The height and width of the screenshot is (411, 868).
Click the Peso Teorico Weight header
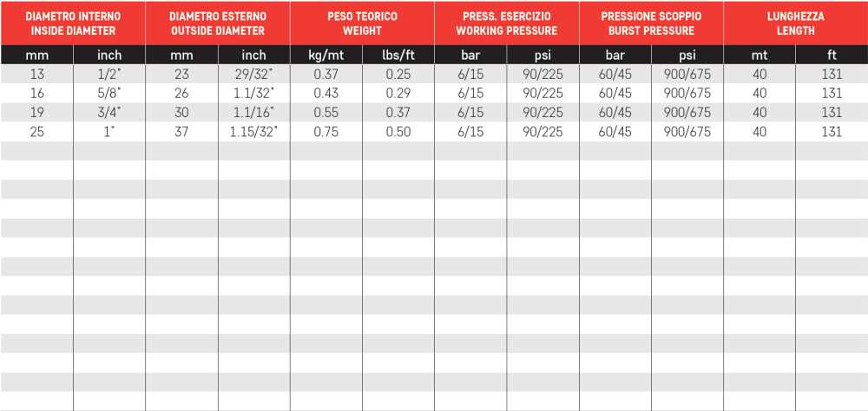(362, 23)
